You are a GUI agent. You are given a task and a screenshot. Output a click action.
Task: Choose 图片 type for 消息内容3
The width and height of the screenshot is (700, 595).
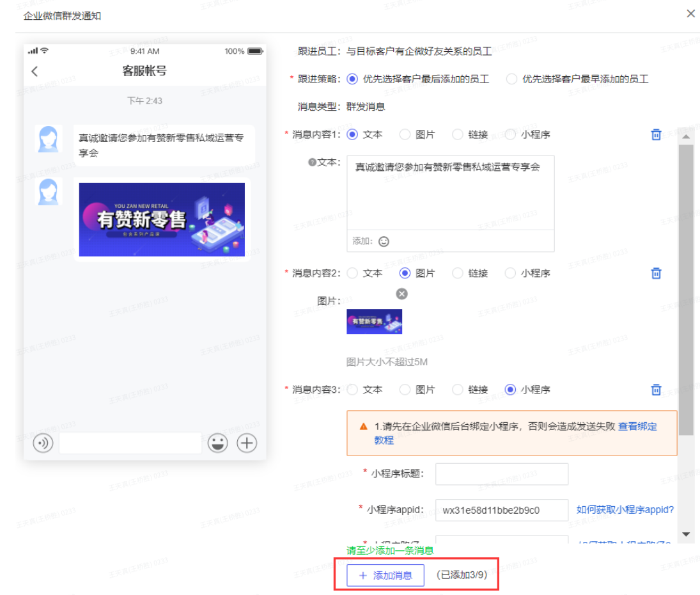pyautogui.click(x=405, y=390)
